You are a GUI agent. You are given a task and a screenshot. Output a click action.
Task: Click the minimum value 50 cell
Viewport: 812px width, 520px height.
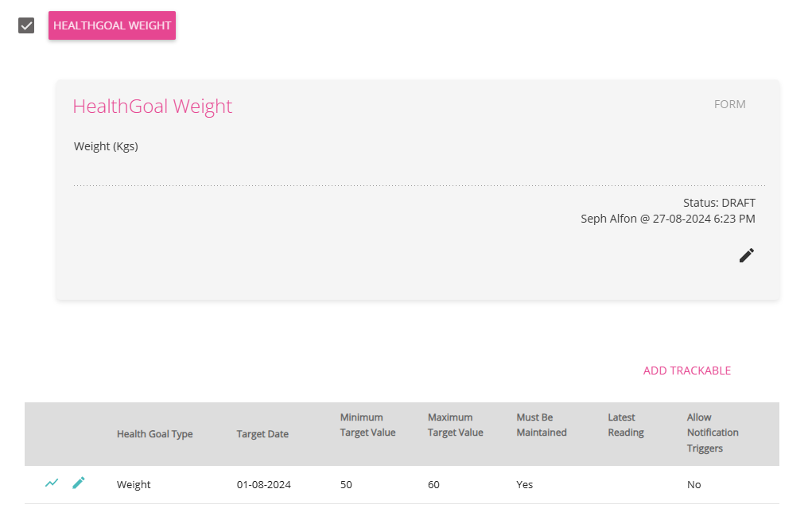click(x=346, y=485)
